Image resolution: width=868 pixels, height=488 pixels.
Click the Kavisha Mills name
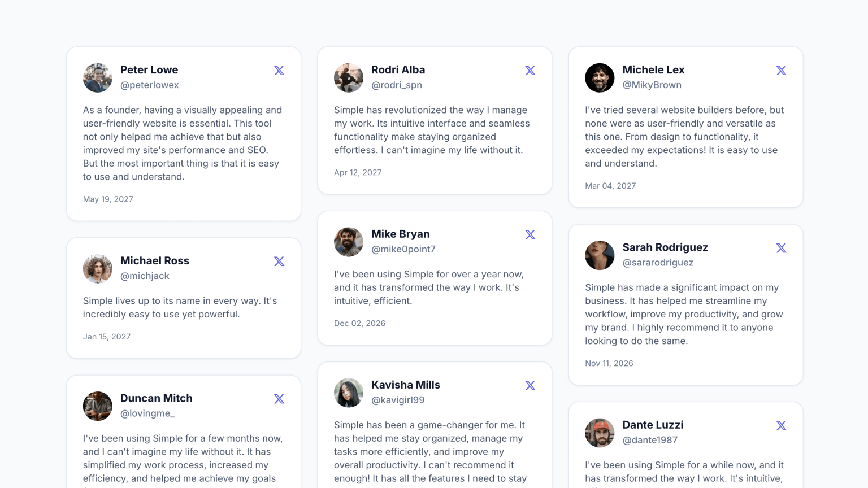coord(406,385)
